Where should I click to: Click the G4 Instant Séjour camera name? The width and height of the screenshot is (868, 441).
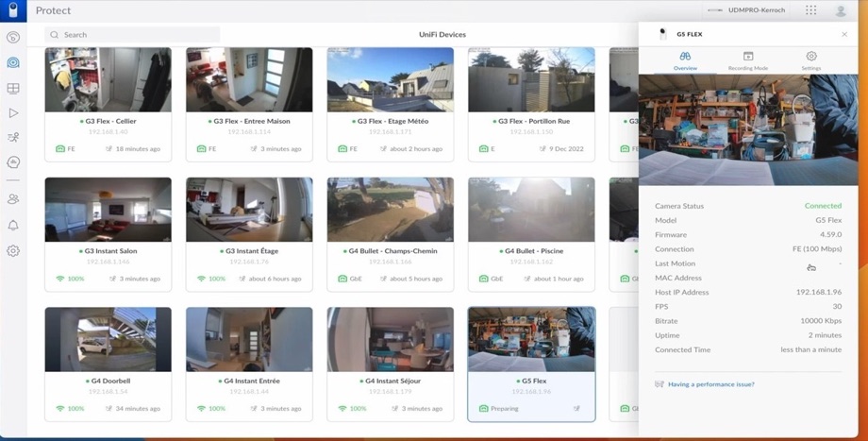click(x=393, y=382)
